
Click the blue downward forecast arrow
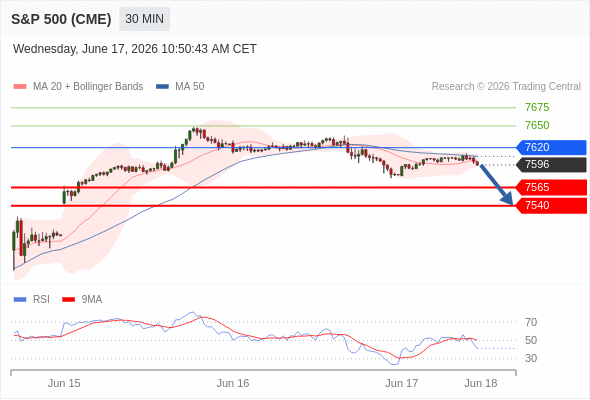tap(497, 184)
